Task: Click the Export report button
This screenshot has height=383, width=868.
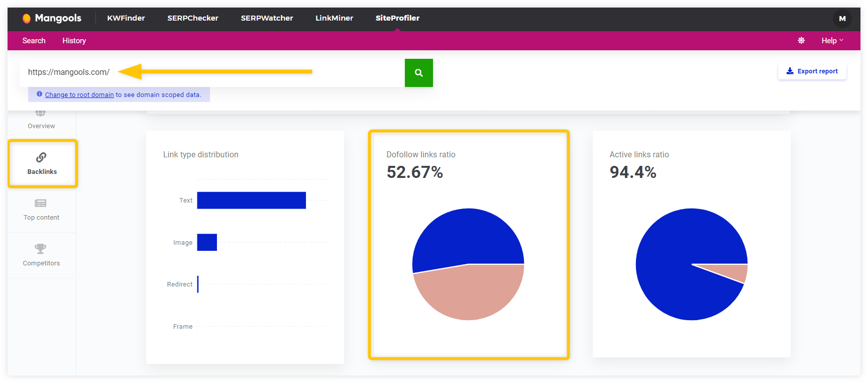Action: [812, 71]
